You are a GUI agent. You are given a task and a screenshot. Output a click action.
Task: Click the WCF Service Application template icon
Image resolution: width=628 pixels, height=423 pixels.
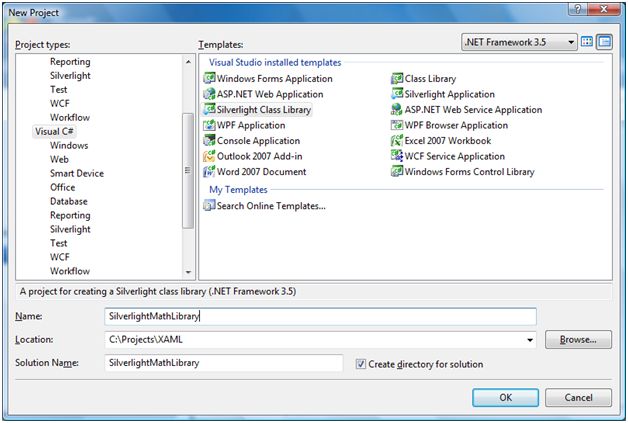[x=397, y=156]
